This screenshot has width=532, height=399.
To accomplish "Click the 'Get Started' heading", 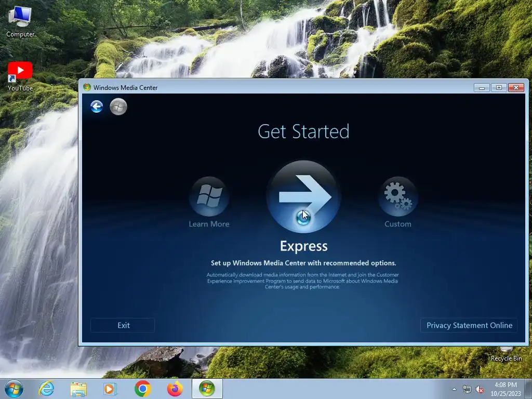I will click(303, 131).
